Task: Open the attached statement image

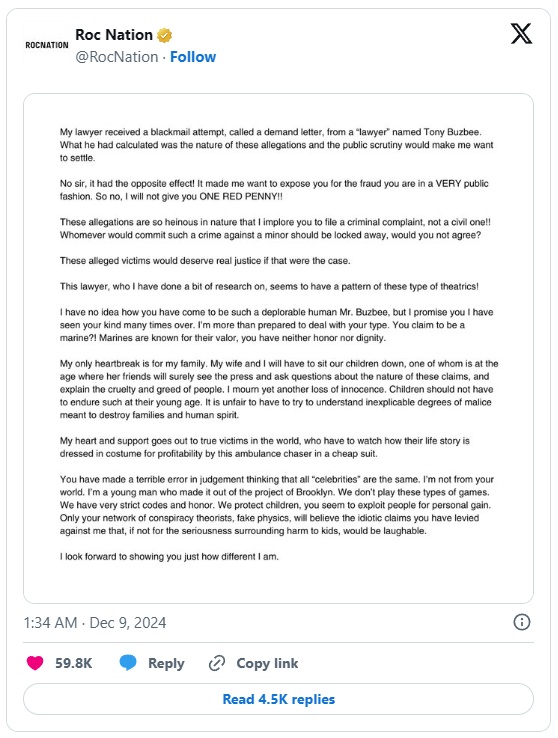Action: pyautogui.click(x=279, y=348)
